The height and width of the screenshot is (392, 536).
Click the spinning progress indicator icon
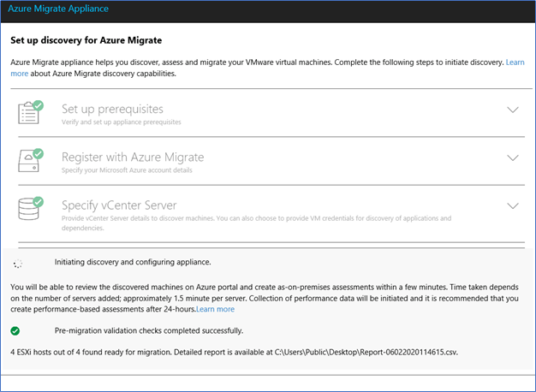(18, 264)
